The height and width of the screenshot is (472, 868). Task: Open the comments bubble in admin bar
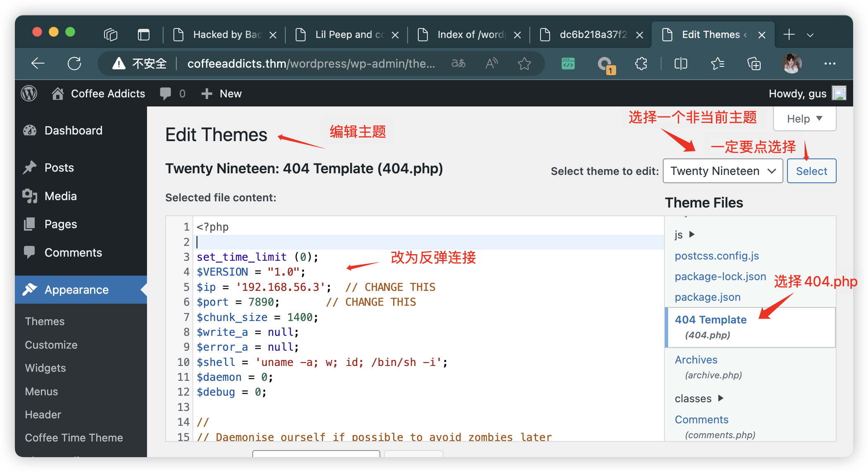pyautogui.click(x=173, y=94)
